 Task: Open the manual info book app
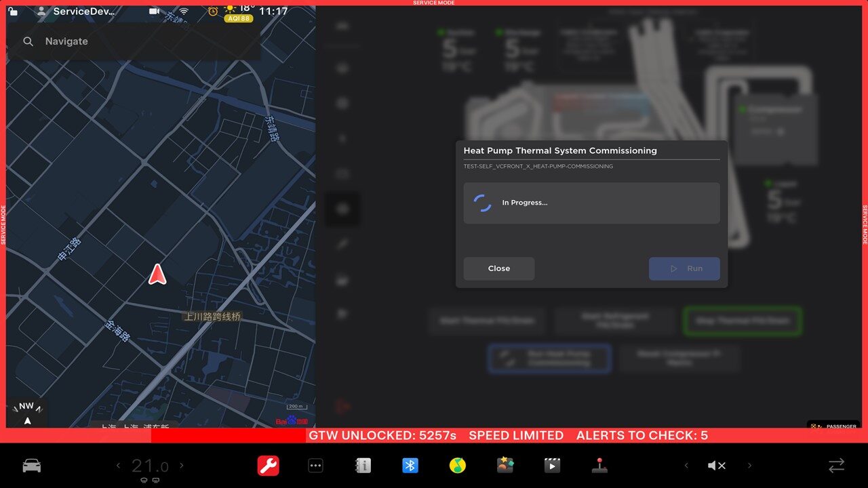[x=363, y=466]
